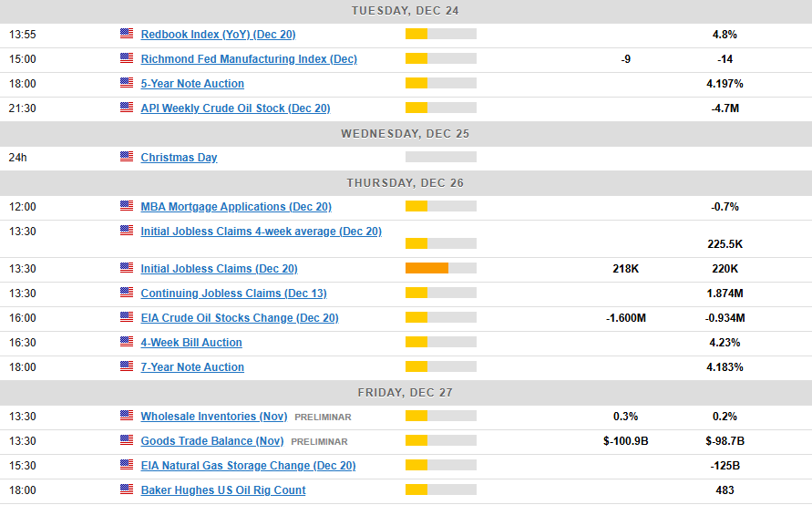Click the flag next to 7-Year Note Auction
This screenshot has width=812, height=505.
coord(127,366)
